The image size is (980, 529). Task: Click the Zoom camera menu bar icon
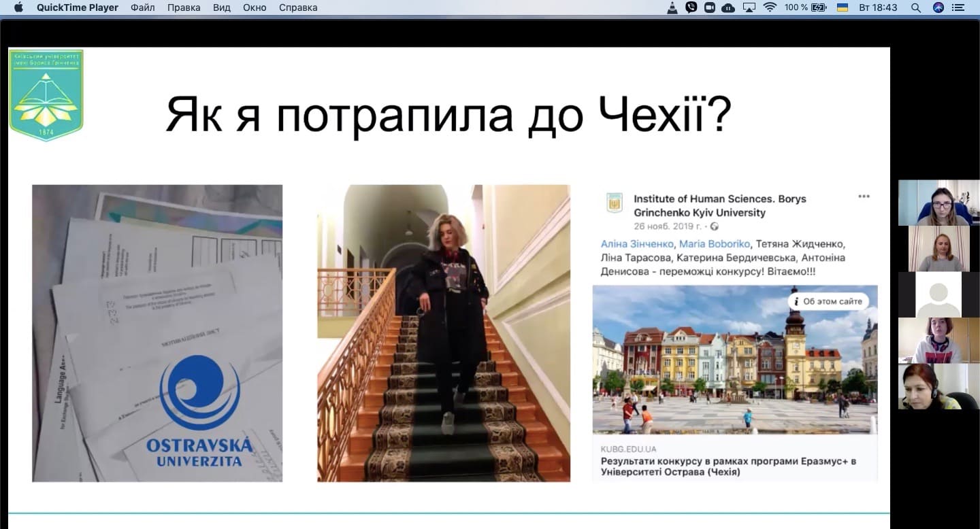[710, 7]
